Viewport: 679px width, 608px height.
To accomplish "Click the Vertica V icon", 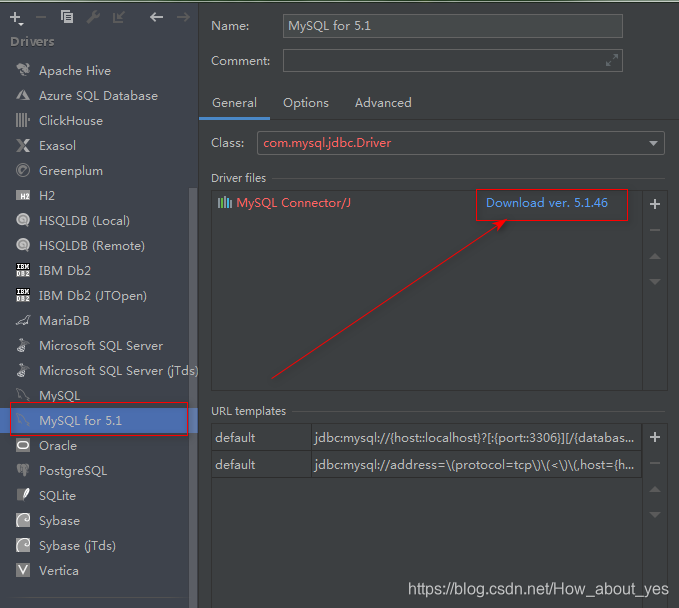I will coord(23,570).
